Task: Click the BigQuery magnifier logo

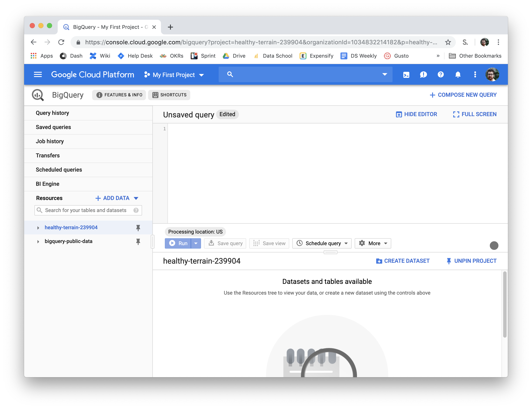Action: [38, 95]
